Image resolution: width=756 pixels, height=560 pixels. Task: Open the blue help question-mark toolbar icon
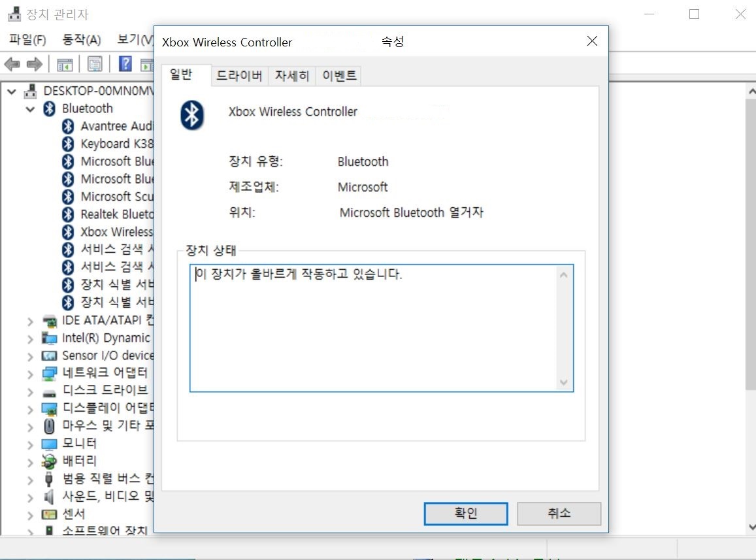(125, 63)
